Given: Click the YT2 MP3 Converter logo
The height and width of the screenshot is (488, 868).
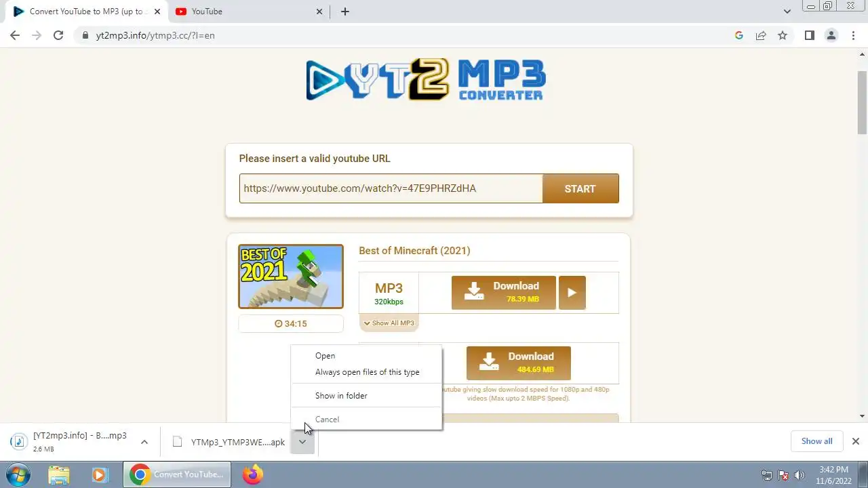Looking at the screenshot, I should [426, 79].
